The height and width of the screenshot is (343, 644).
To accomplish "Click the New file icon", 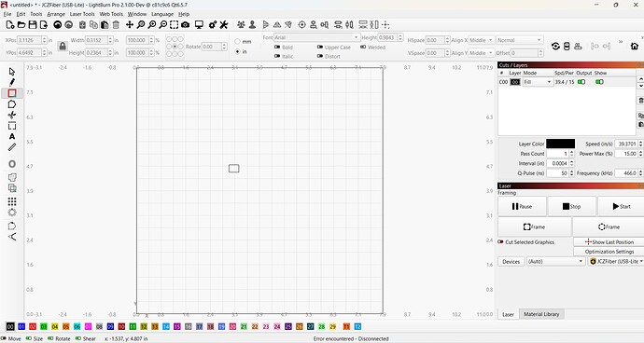I will pos(10,25).
